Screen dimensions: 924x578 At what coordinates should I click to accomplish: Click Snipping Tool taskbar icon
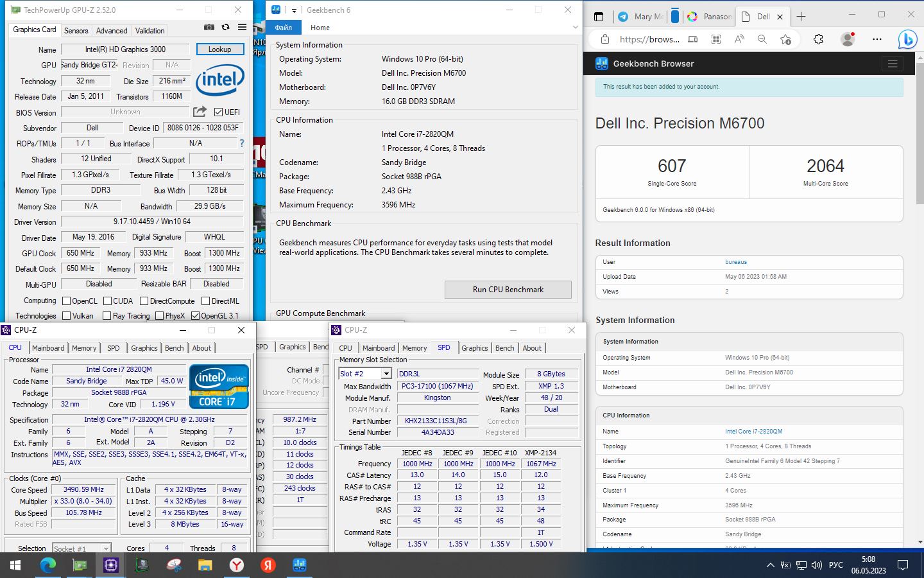[x=174, y=565]
